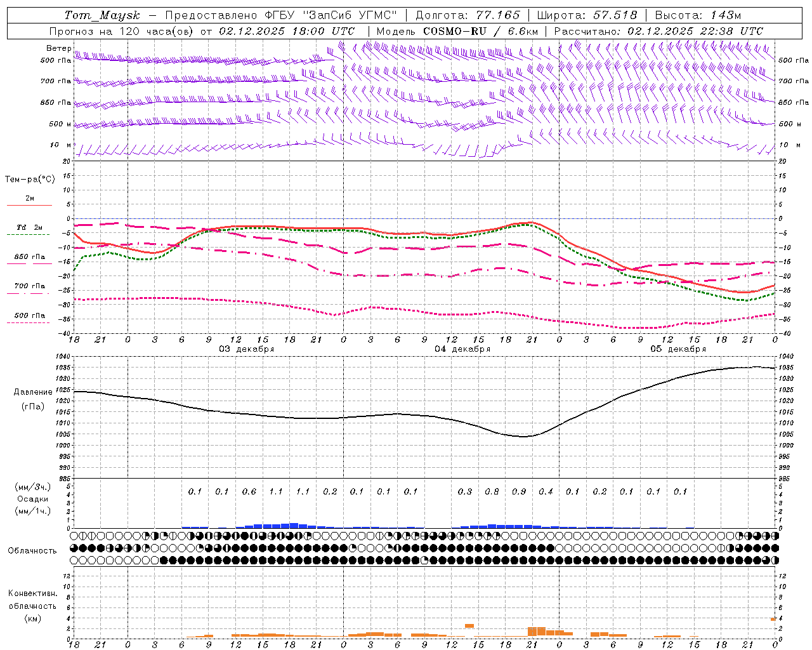Select the Тем-ра(°C) axis title

coord(30,180)
